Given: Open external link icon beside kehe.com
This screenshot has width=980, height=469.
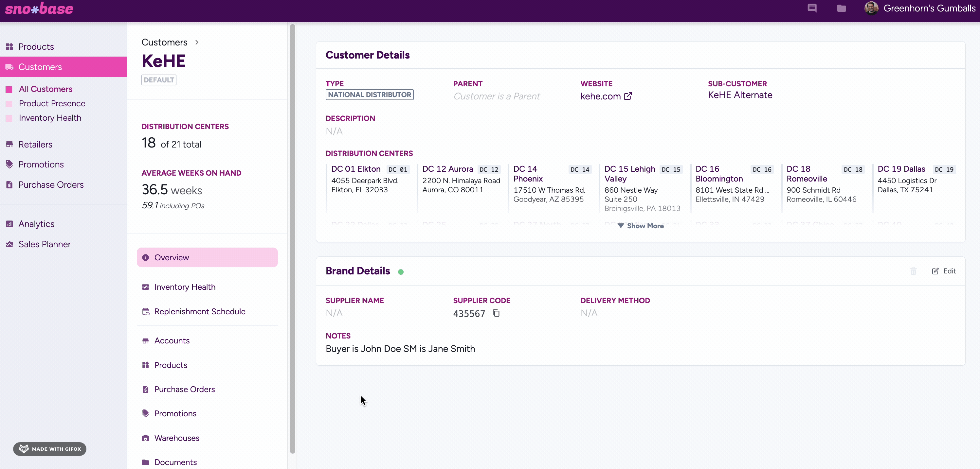Looking at the screenshot, I should [628, 96].
